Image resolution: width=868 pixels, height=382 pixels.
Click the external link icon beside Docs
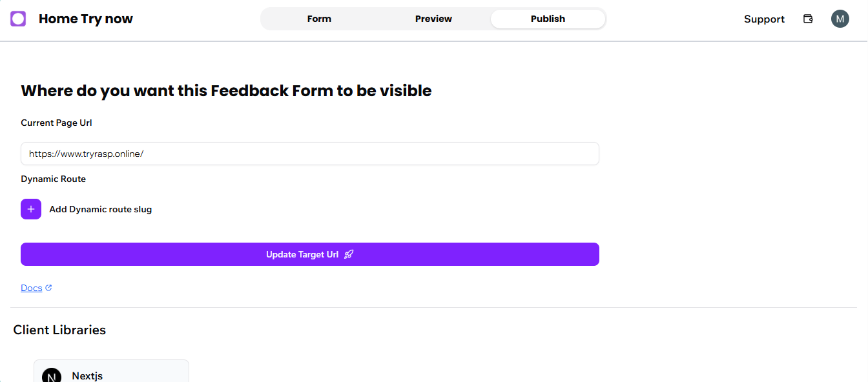48,288
